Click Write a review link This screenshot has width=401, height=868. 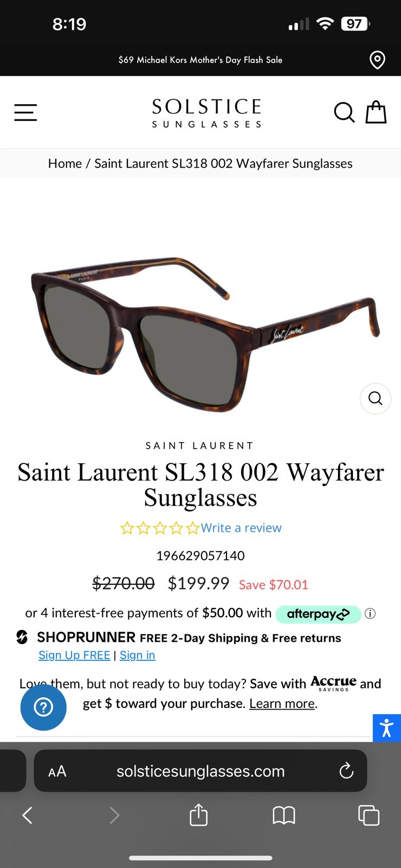click(x=241, y=528)
